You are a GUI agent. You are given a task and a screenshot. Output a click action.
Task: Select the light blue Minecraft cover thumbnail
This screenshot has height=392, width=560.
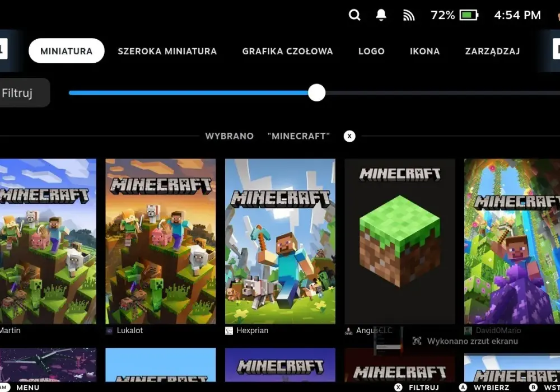pos(161,365)
